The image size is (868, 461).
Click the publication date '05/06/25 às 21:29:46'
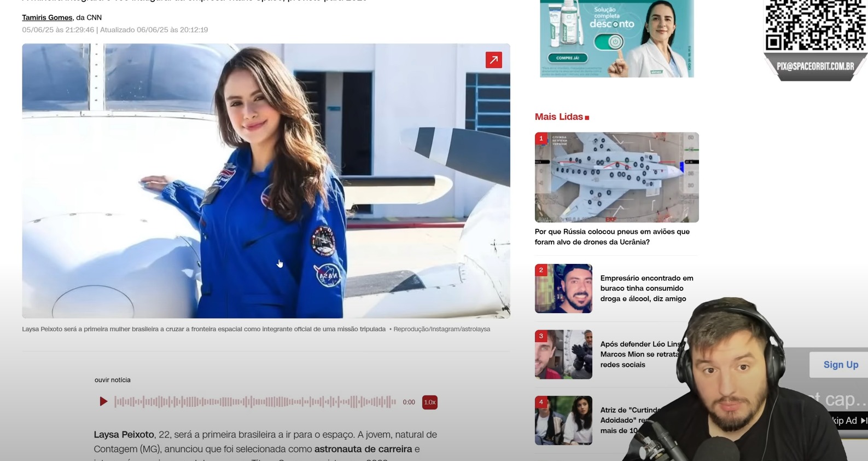(x=58, y=30)
